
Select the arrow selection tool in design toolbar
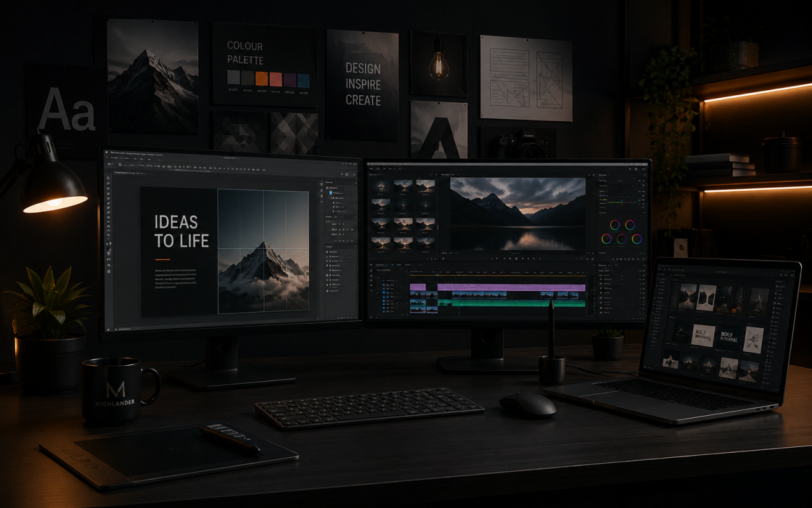pyautogui.click(x=109, y=178)
